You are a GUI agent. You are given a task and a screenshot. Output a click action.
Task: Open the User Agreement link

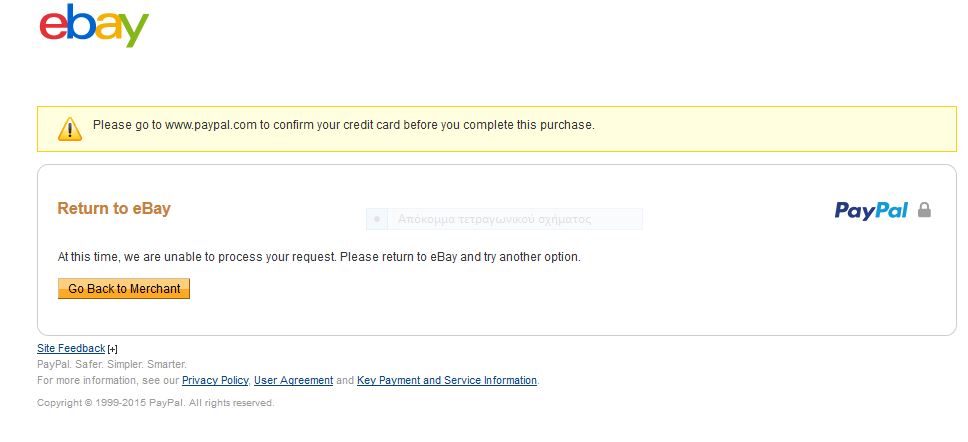(x=293, y=380)
